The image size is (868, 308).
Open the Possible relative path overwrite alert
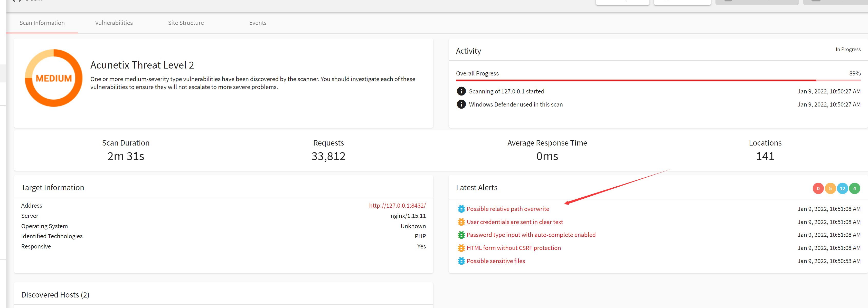[x=507, y=209]
